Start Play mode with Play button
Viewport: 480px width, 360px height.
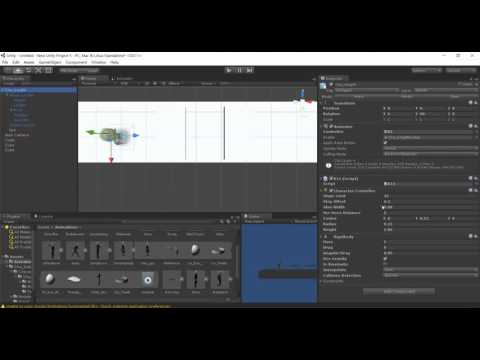[x=229, y=70]
